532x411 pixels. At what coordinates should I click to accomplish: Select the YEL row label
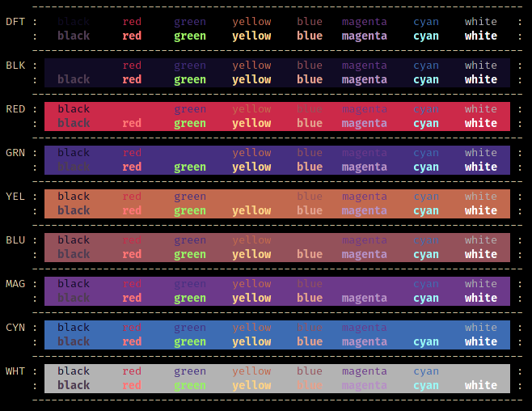click(15, 197)
